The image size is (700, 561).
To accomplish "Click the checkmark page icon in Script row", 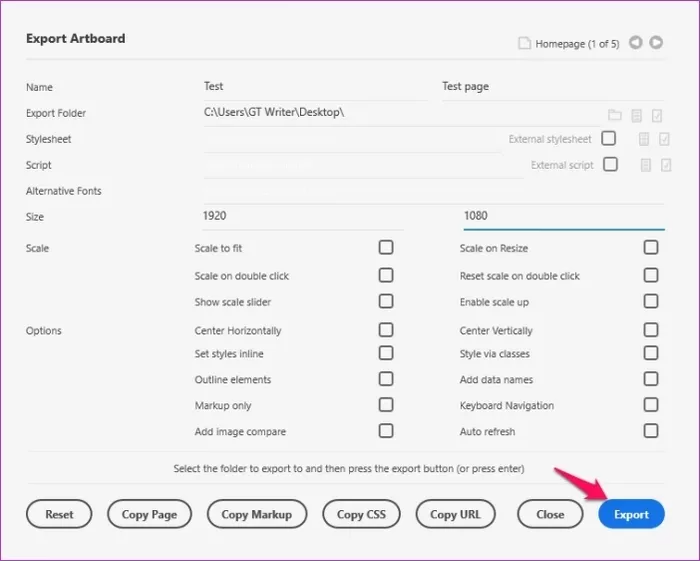I will pyautogui.click(x=666, y=166).
